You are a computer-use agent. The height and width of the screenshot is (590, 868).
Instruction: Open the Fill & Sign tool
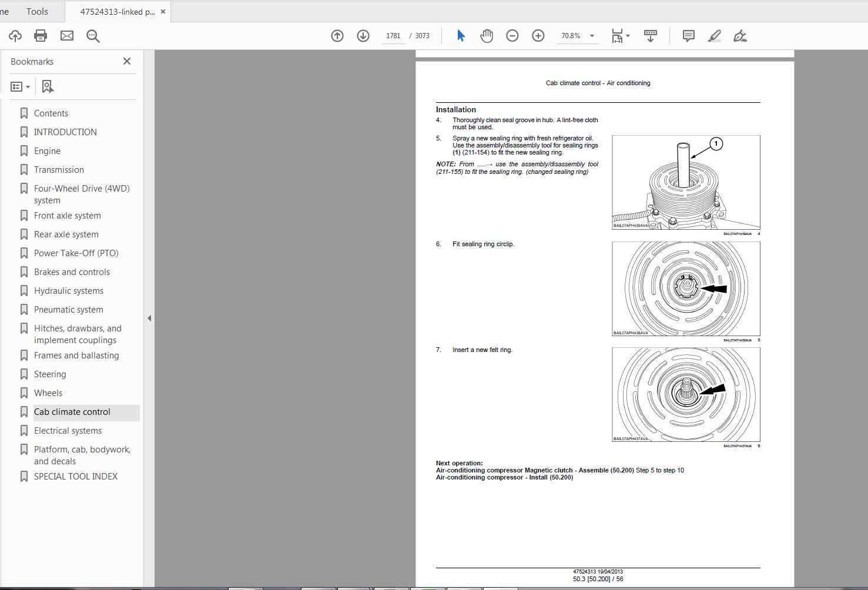740,36
